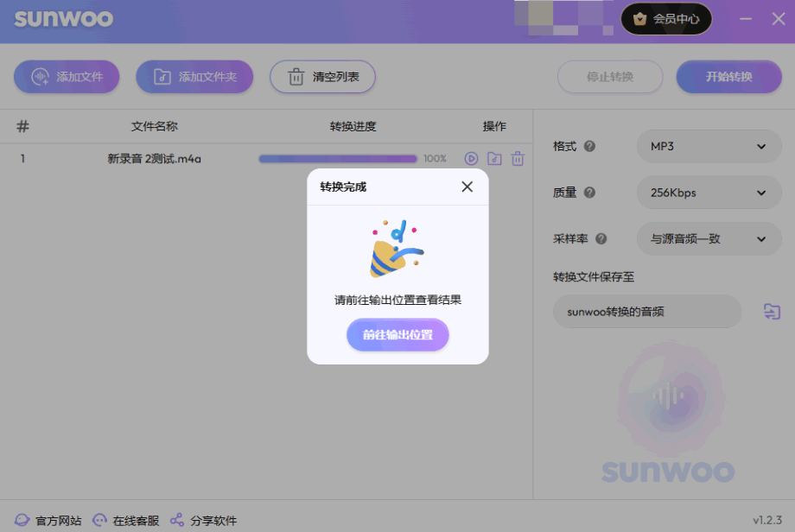This screenshot has width=795, height=532.
Task: Click the browse save location icon
Action: 772,312
